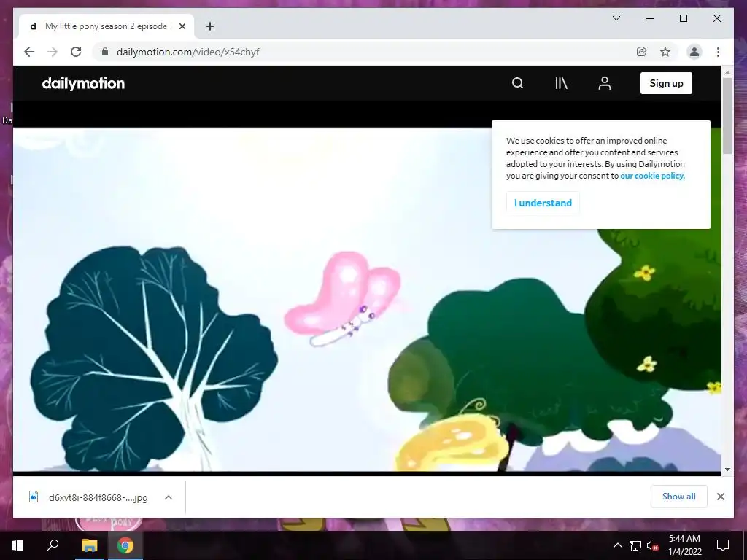
Task: Close the My little pony tab
Action: click(182, 26)
